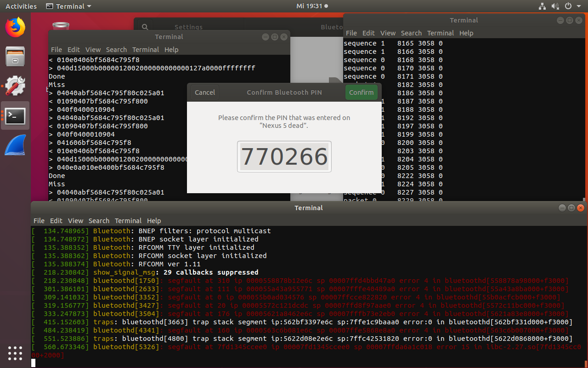
Task: Maximize the bottom Terminal window
Action: (x=571, y=208)
